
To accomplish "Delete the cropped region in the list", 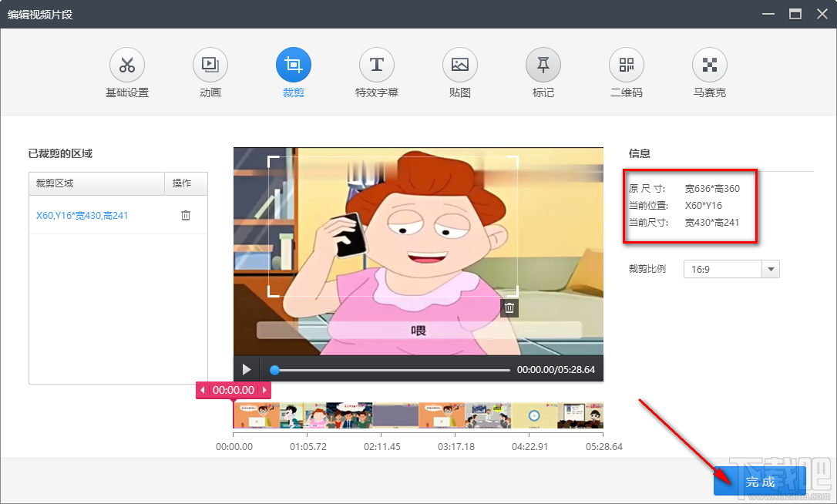I will [186, 216].
